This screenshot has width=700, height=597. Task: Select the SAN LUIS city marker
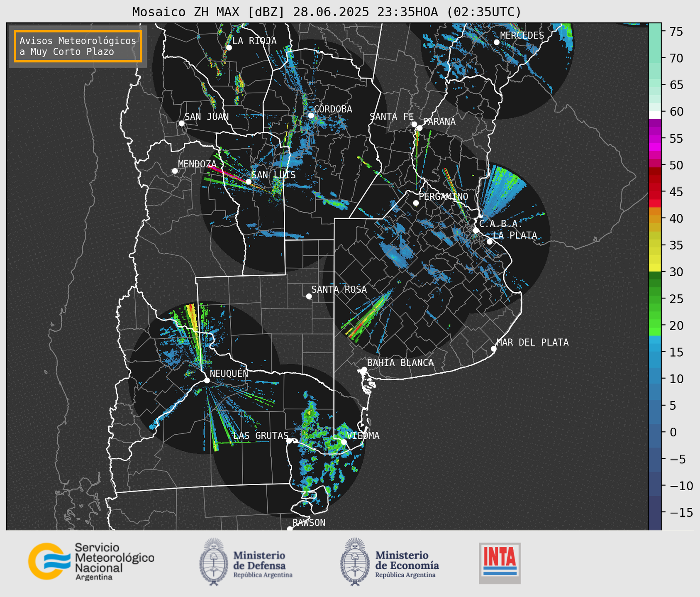click(x=248, y=182)
